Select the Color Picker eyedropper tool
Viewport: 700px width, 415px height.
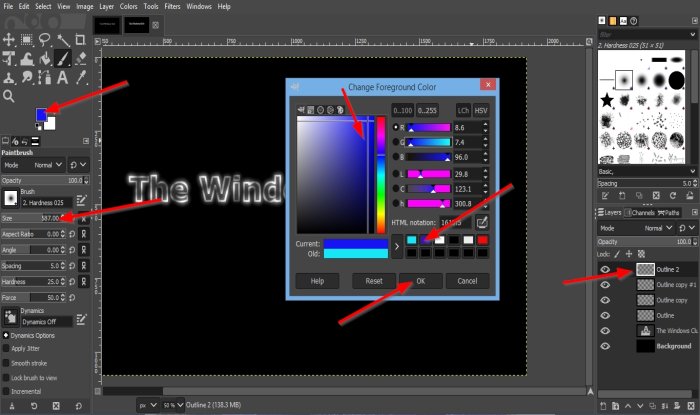pos(81,78)
